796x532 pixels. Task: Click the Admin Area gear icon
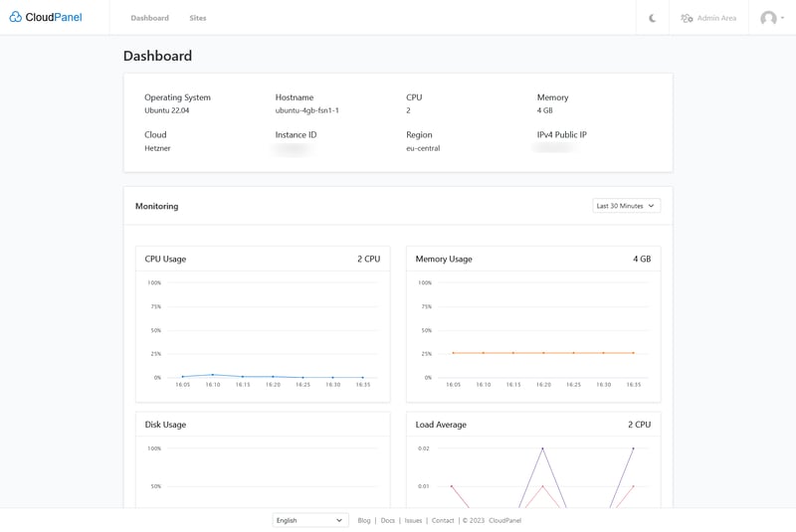point(687,18)
